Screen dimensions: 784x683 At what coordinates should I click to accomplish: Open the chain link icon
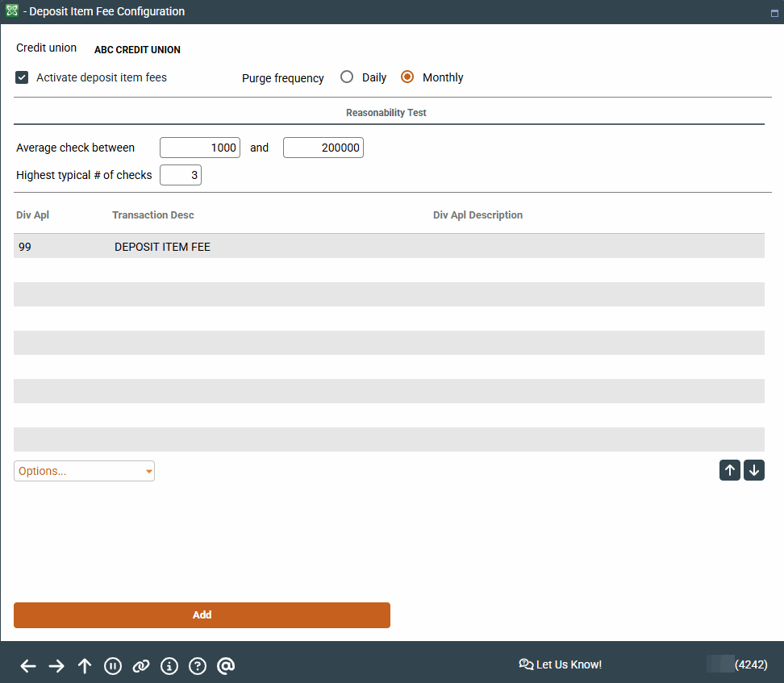(141, 666)
